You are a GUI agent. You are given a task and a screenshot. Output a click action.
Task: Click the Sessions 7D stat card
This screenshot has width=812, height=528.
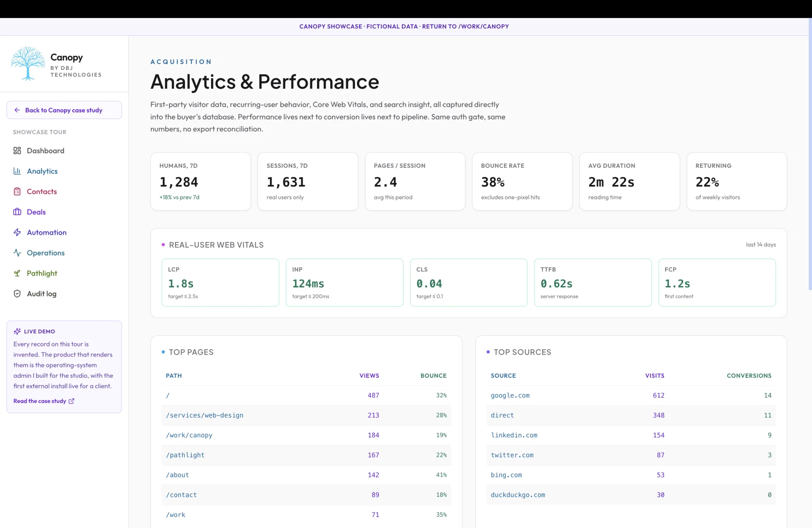pos(308,181)
